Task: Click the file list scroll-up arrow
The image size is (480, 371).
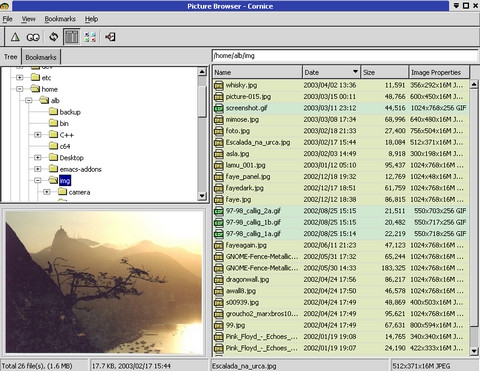Action: click(x=474, y=84)
